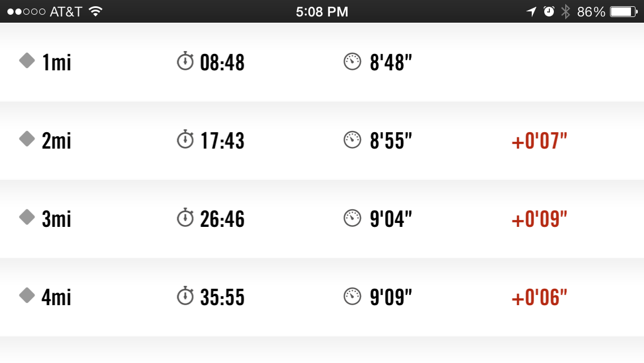Tap the +0'09" pace difference

(539, 220)
